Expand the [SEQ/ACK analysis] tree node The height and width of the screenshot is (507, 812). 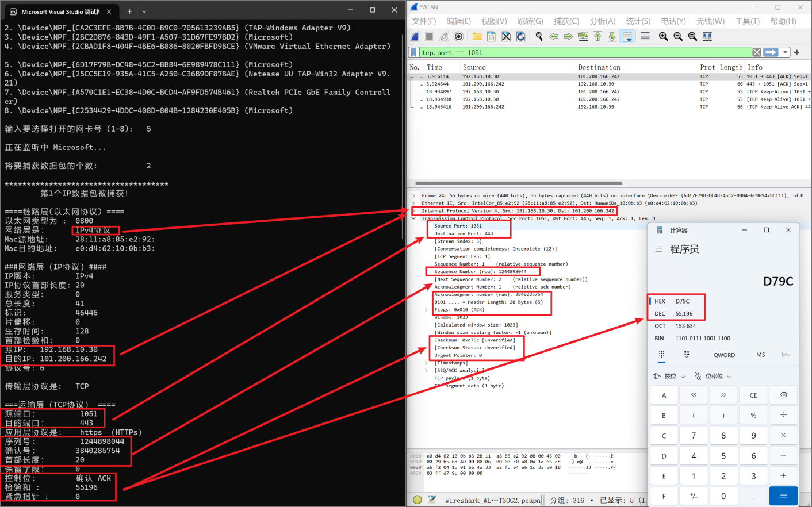[x=426, y=370]
